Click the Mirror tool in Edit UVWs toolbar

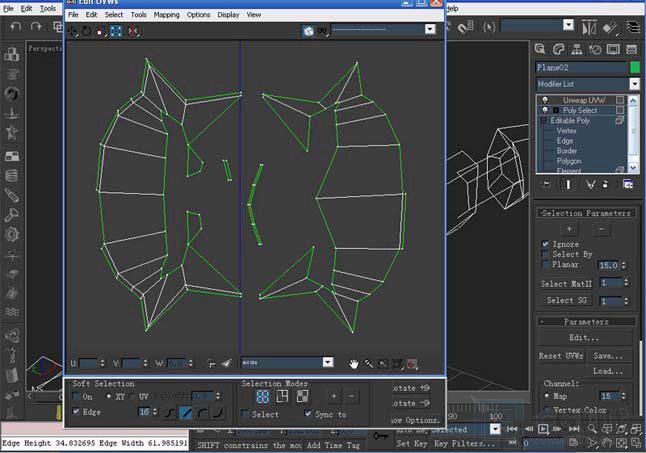[133, 31]
